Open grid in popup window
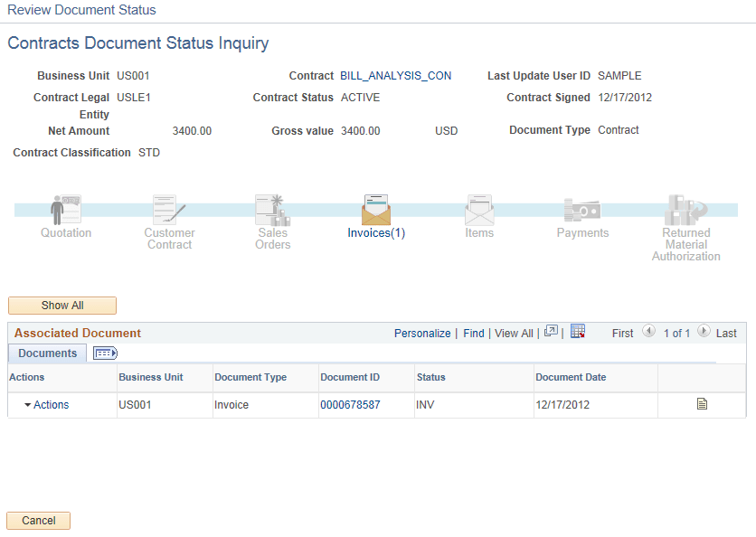 552,332
